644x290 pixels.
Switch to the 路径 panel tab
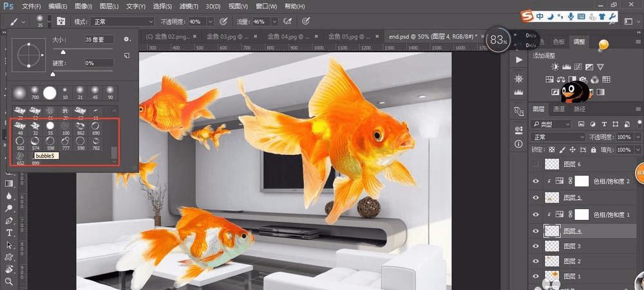[x=580, y=109]
